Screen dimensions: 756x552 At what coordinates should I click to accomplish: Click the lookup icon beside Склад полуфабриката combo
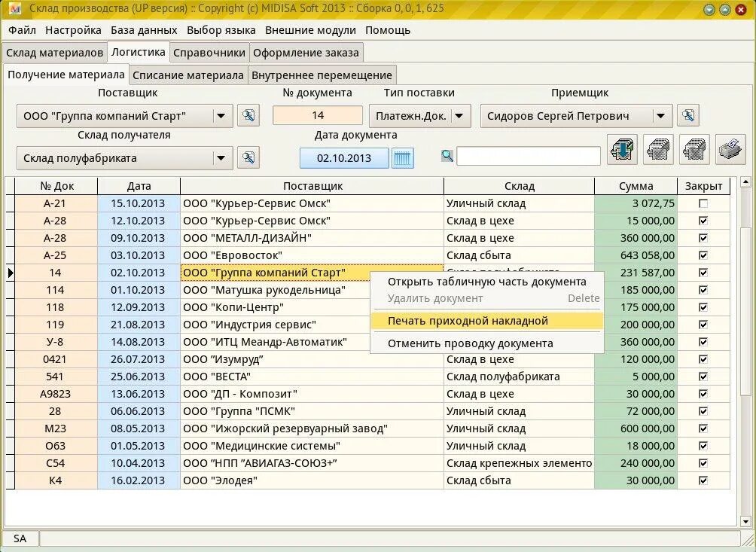coord(248,157)
